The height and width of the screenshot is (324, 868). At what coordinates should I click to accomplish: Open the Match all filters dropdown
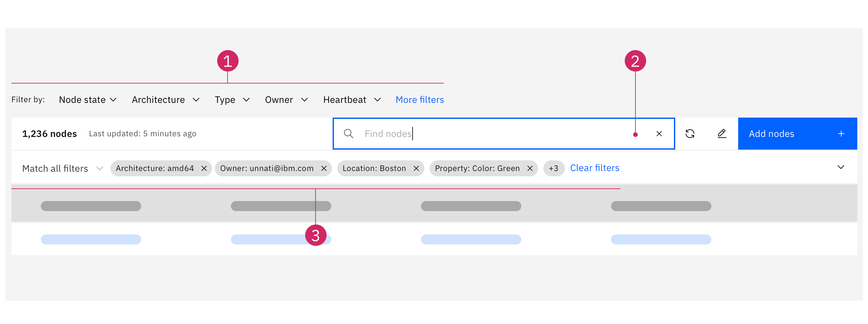[62, 168]
